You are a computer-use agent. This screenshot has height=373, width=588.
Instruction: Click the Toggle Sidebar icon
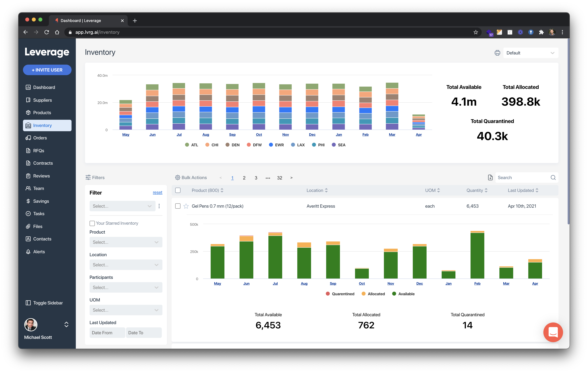tap(28, 303)
